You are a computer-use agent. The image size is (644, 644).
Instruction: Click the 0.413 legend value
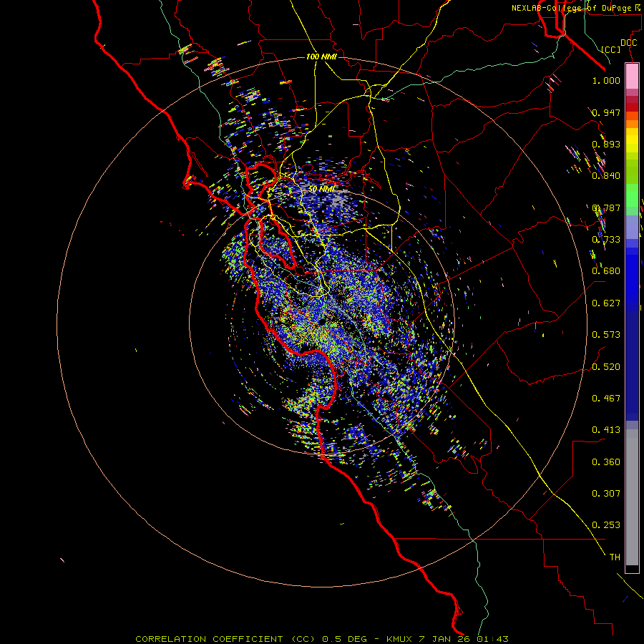pos(606,430)
